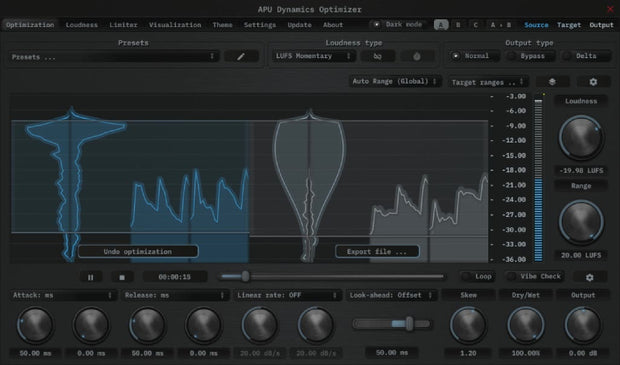620x365 pixels.
Task: Switch to the Theme tab
Action: (x=222, y=25)
